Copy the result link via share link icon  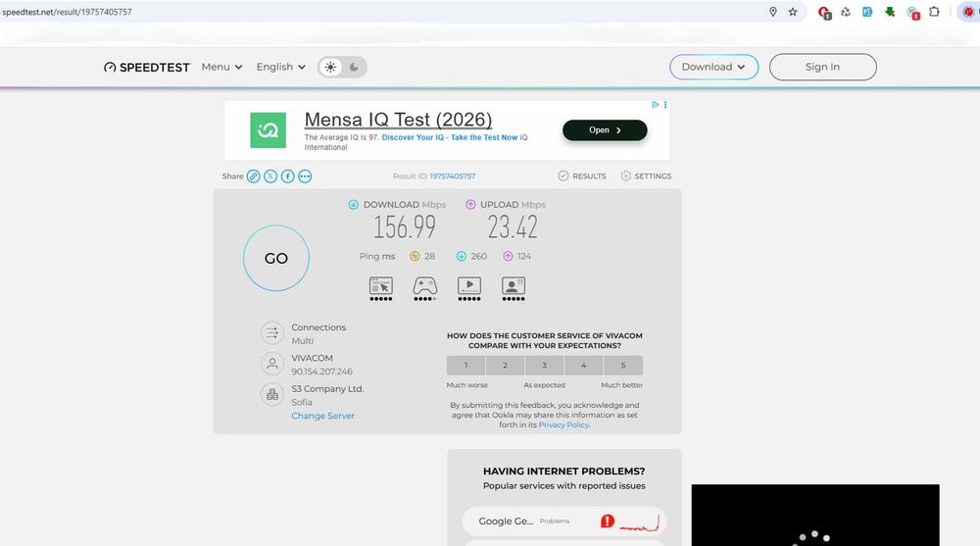253,176
